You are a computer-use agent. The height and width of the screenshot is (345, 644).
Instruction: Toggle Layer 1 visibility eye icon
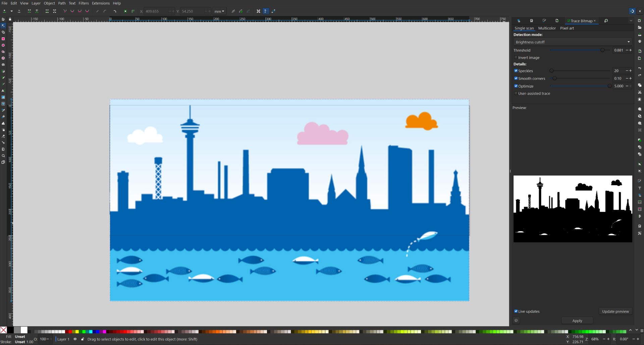point(75,339)
